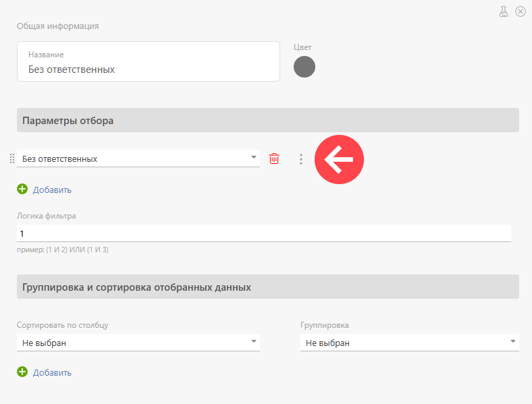Screen dimensions: 532x404
Task: Open the three-dot menu of filter row
Action: [x=301, y=159]
